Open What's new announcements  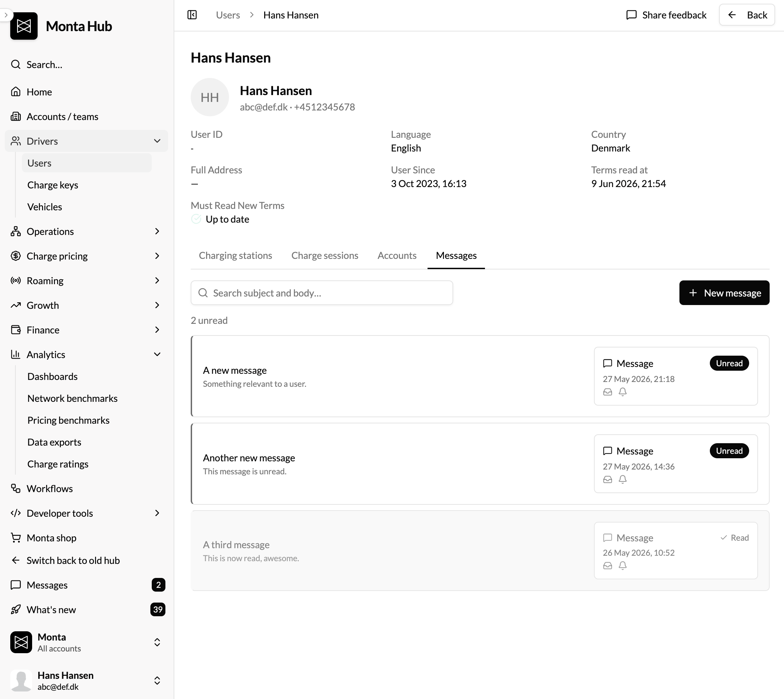pyautogui.click(x=86, y=609)
